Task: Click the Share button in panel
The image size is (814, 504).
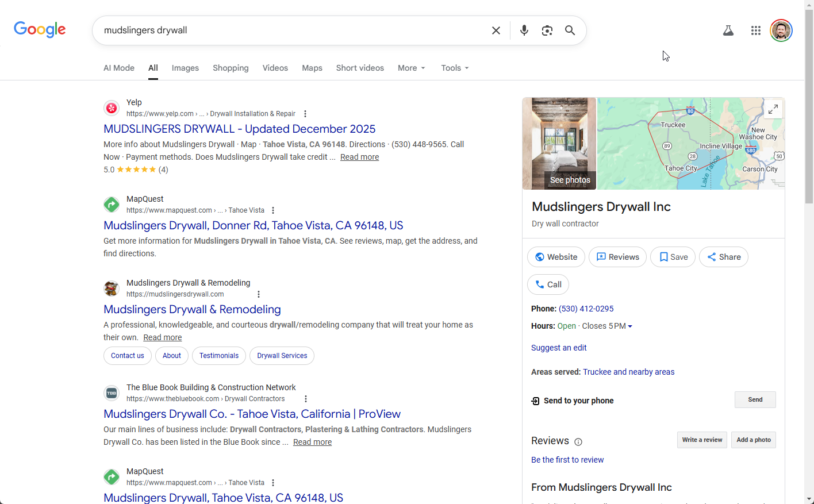Action: click(724, 257)
